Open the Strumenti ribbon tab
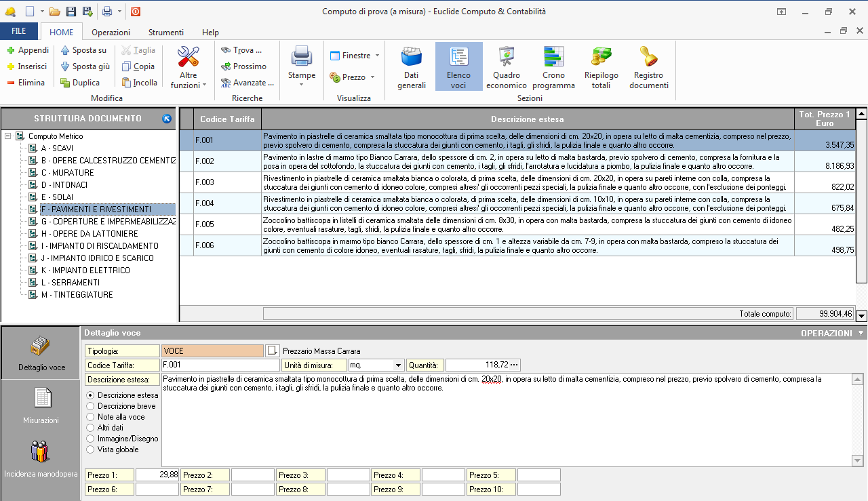The image size is (868, 501). (166, 32)
